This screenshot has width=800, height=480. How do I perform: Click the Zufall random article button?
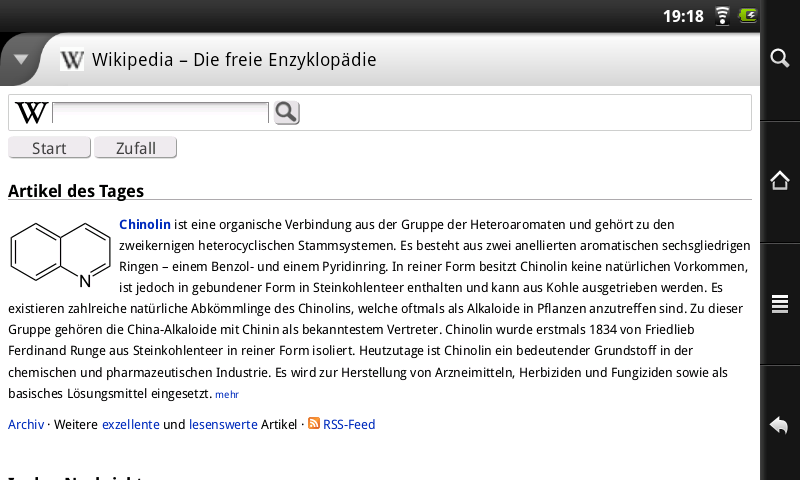click(136, 148)
